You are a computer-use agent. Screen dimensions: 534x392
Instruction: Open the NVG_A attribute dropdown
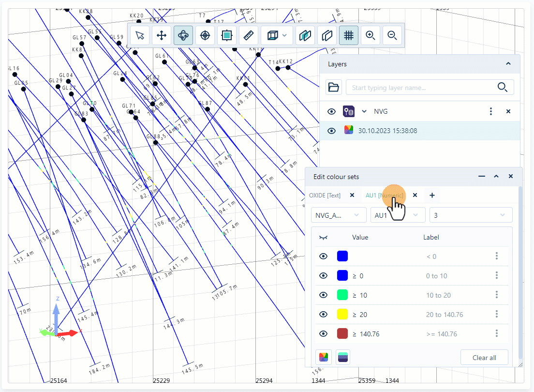coord(339,214)
